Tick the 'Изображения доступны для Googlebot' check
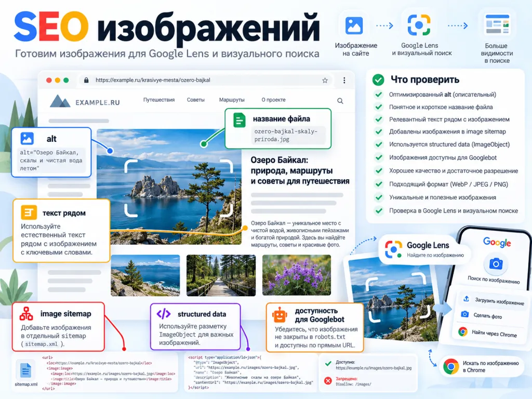 (379, 157)
